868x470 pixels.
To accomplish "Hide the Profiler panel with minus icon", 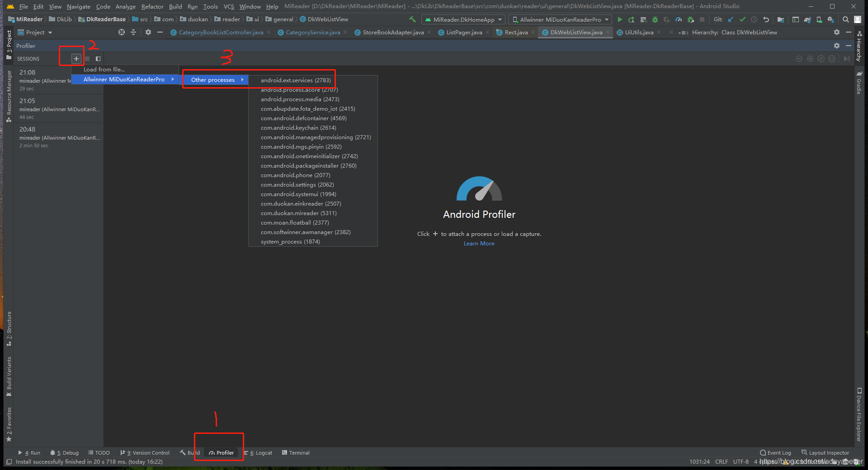I will pos(849,46).
